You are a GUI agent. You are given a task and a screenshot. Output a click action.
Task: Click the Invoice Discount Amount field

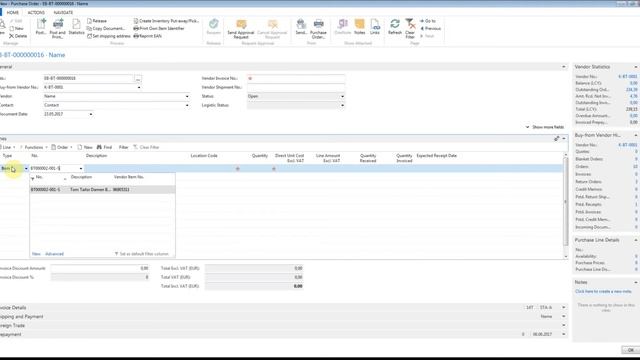click(100, 268)
